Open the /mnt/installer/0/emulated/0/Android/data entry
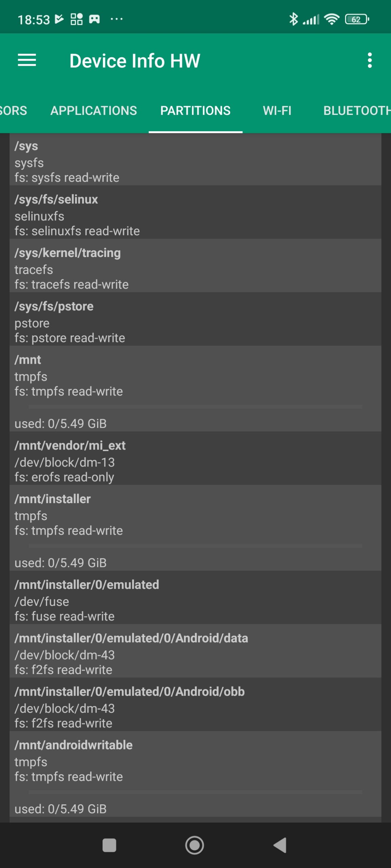391x868 pixels. coord(195,654)
